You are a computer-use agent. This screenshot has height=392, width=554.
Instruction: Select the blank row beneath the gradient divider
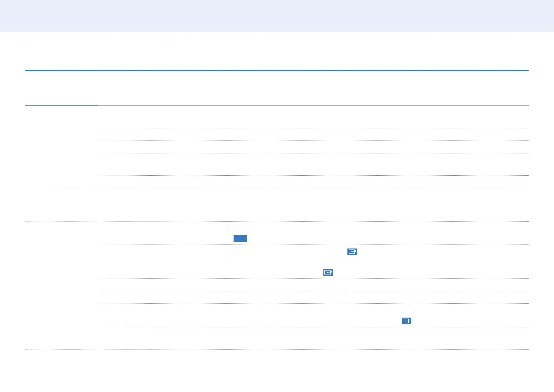tap(313, 117)
